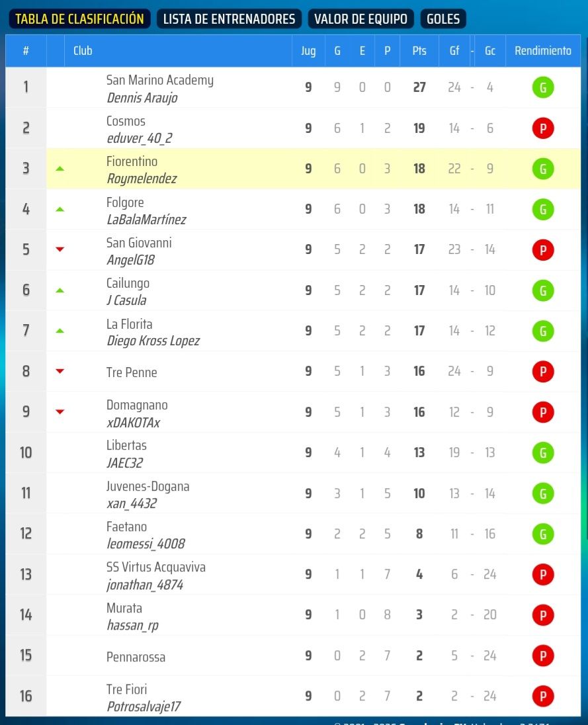The height and width of the screenshot is (725, 588).
Task: Sort by the Rendimiento column header
Action: pyautogui.click(x=543, y=51)
